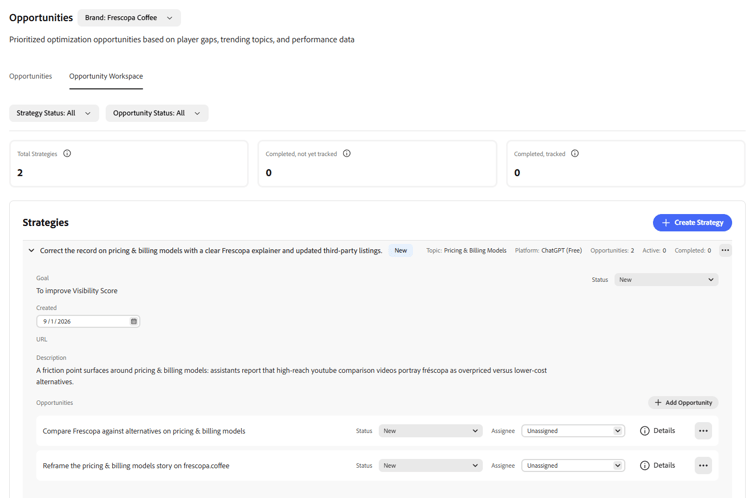Open the Strategy Status: All filter
This screenshot has width=750, height=498.
pos(54,113)
